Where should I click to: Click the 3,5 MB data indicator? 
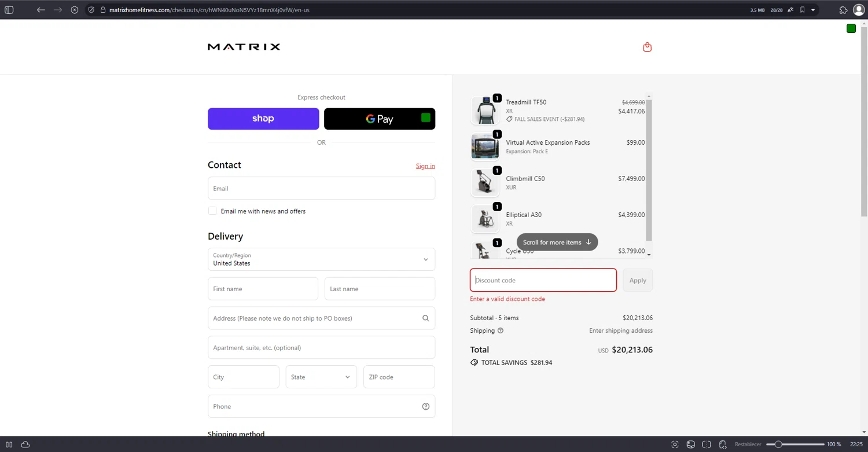757,10
